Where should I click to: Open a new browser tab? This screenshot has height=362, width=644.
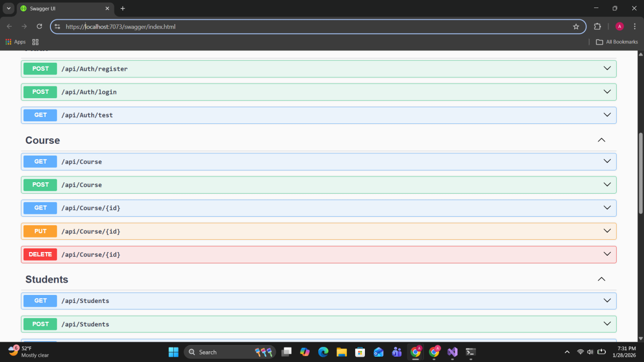(x=123, y=9)
